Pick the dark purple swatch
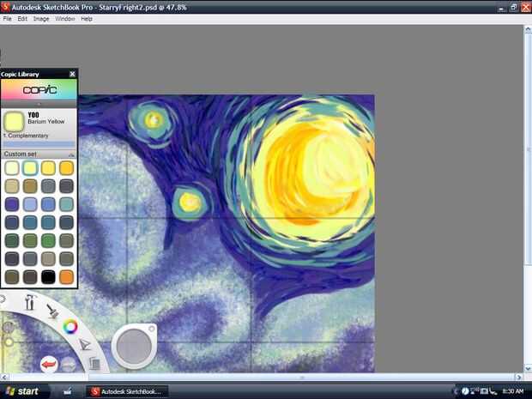The height and width of the screenshot is (399, 532). [12, 204]
